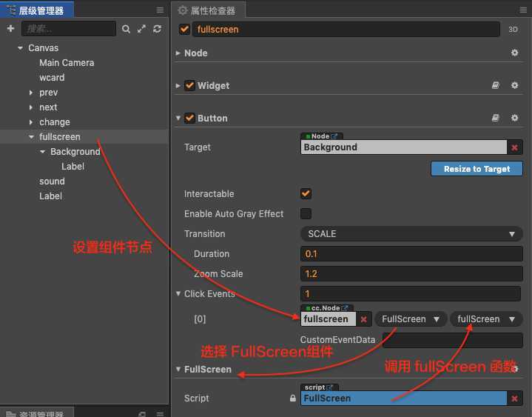Open the Button component gear settings
This screenshot has height=417, width=532.
tap(515, 118)
